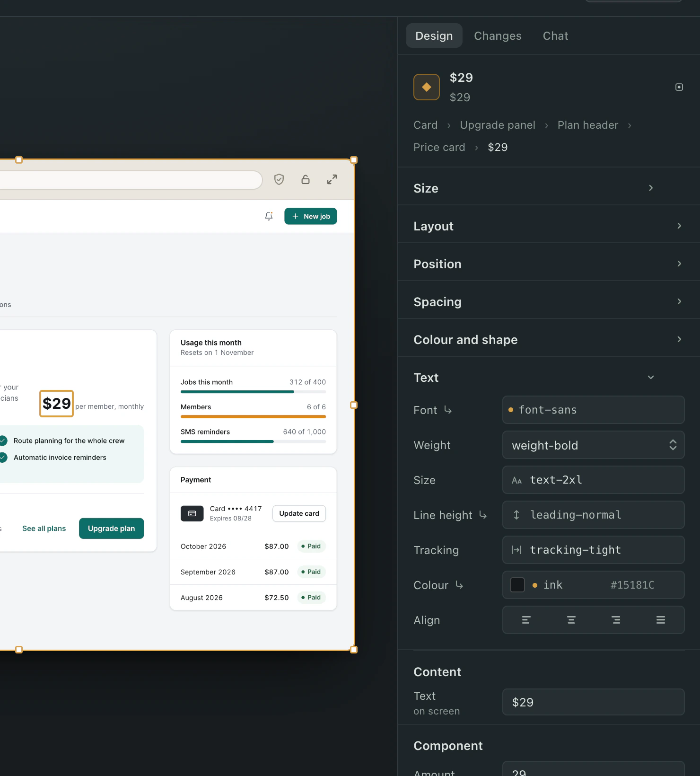Expand the Size section
The image size is (700, 776).
[549, 188]
